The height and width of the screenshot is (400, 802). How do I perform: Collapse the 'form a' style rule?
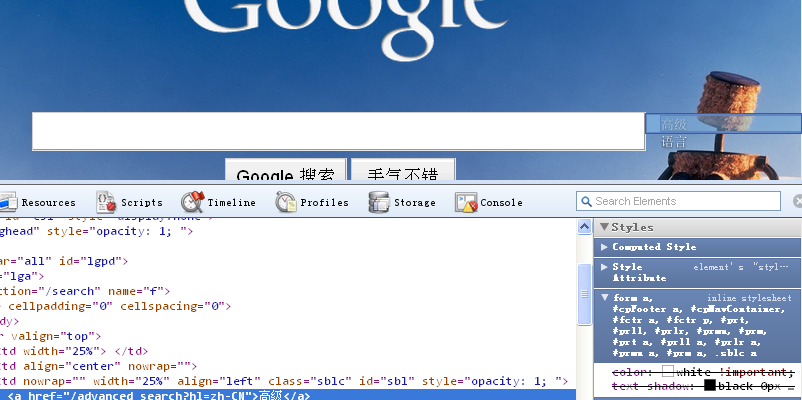604,298
